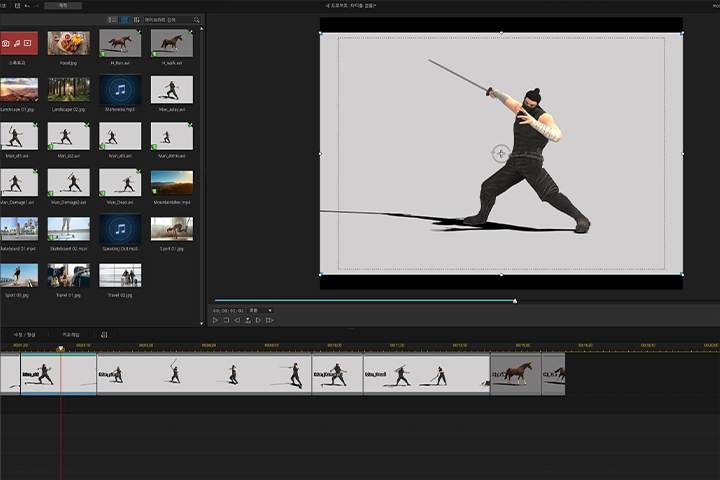The width and height of the screenshot is (720, 480).
Task: Click the center move/rotate handle in preview
Action: tap(501, 153)
